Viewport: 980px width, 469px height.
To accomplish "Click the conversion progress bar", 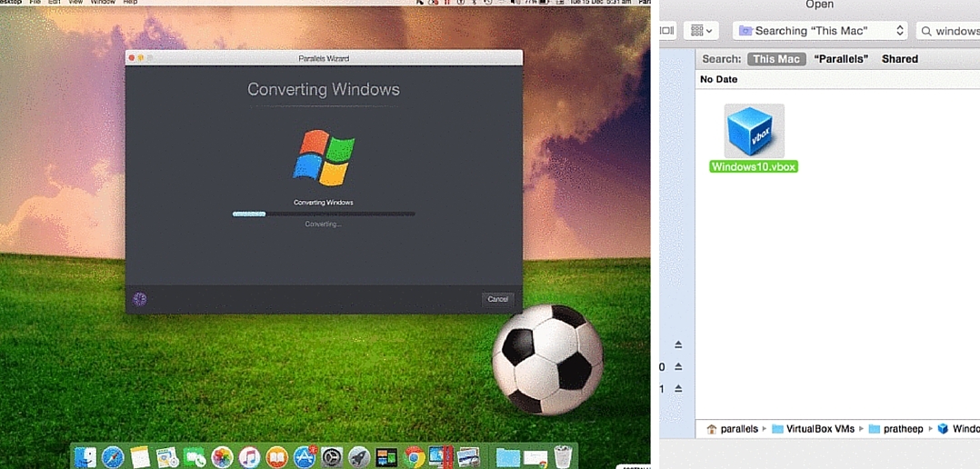I will click(x=324, y=214).
